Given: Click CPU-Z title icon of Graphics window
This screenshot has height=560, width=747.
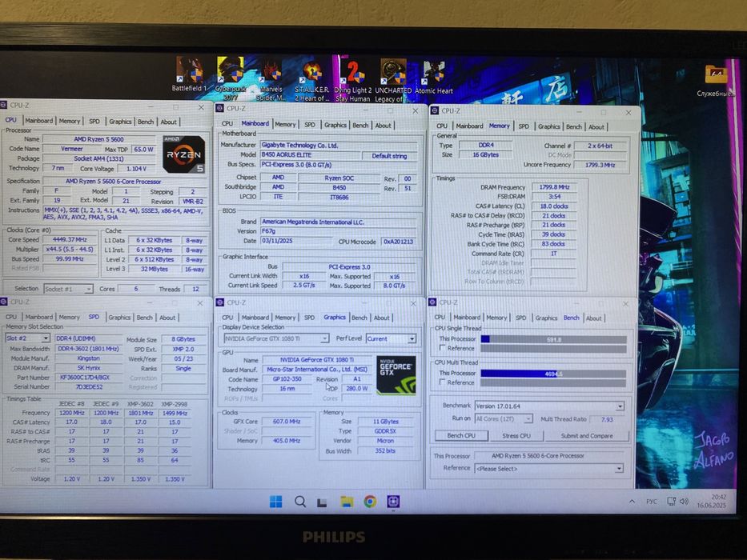Looking at the screenshot, I should 219,302.
